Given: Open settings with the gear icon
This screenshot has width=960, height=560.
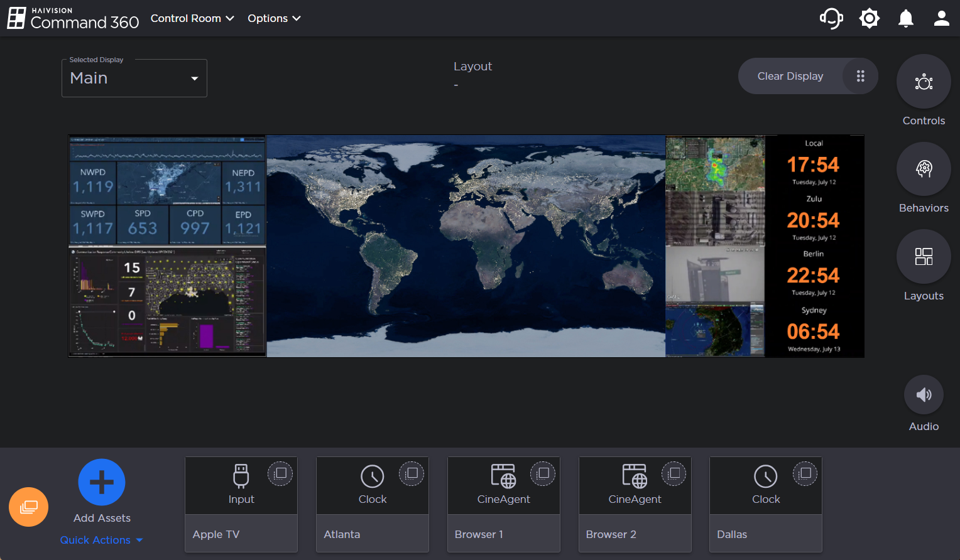Looking at the screenshot, I should click(869, 18).
